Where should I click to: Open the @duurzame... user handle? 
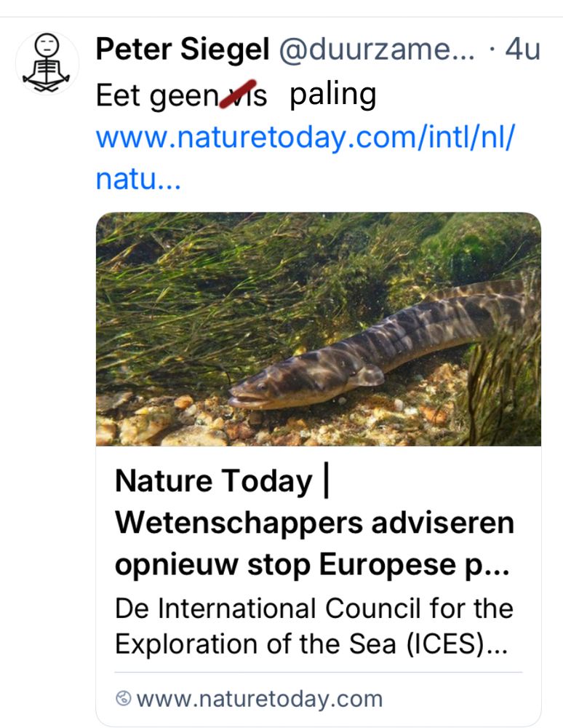(x=377, y=50)
